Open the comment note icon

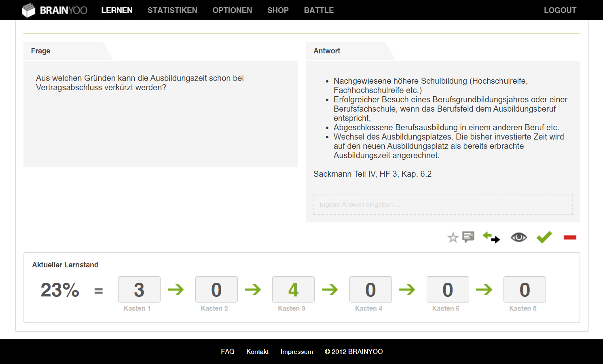pyautogui.click(x=468, y=237)
